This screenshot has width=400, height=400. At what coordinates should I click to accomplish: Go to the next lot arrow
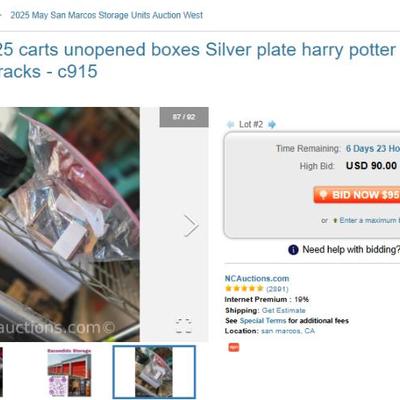[272, 125]
